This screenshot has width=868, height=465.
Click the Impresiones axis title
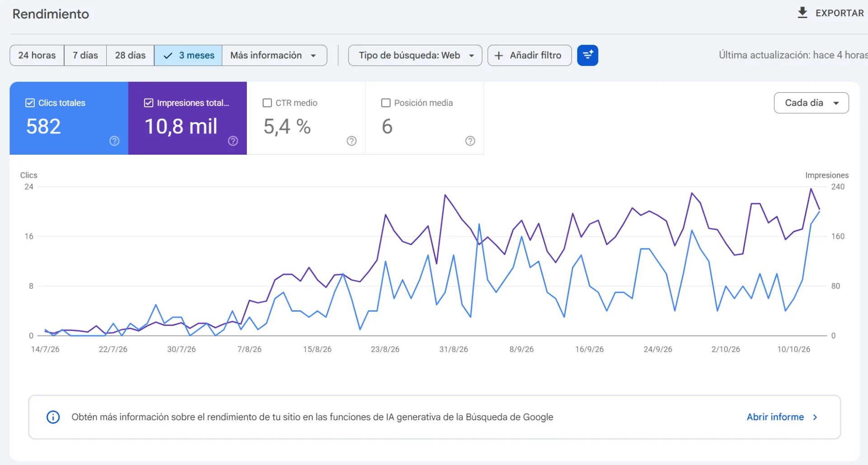click(827, 175)
